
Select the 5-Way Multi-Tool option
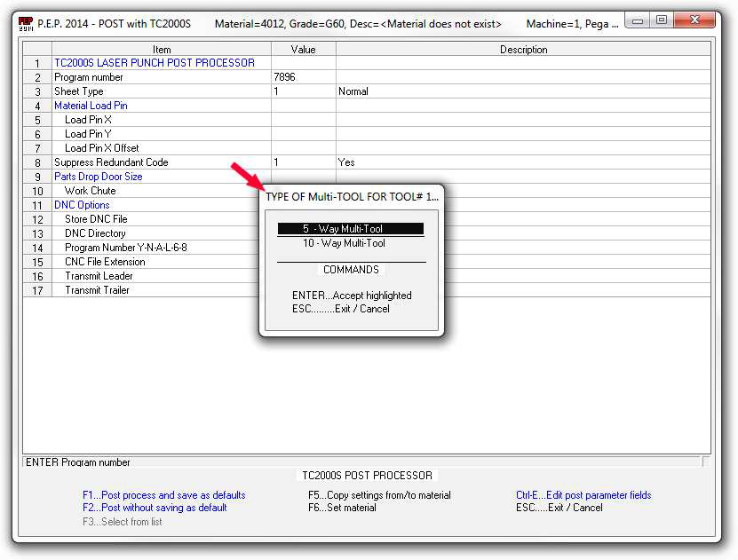(350, 229)
